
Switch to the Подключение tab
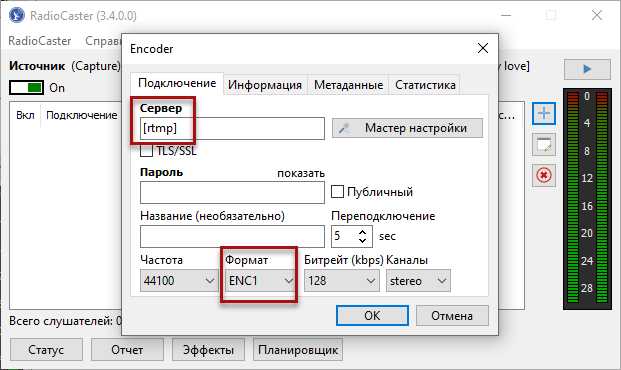click(x=177, y=83)
